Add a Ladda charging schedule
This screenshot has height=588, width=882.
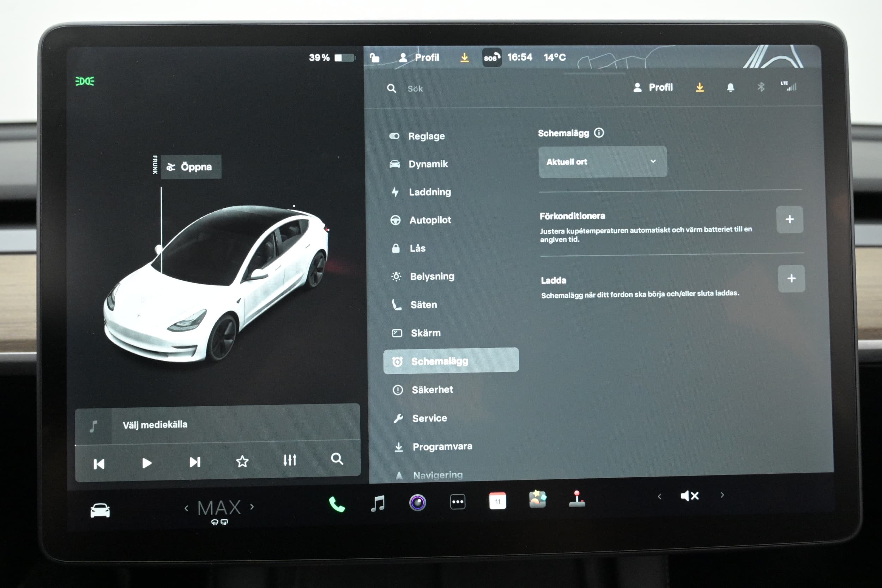[x=791, y=279]
